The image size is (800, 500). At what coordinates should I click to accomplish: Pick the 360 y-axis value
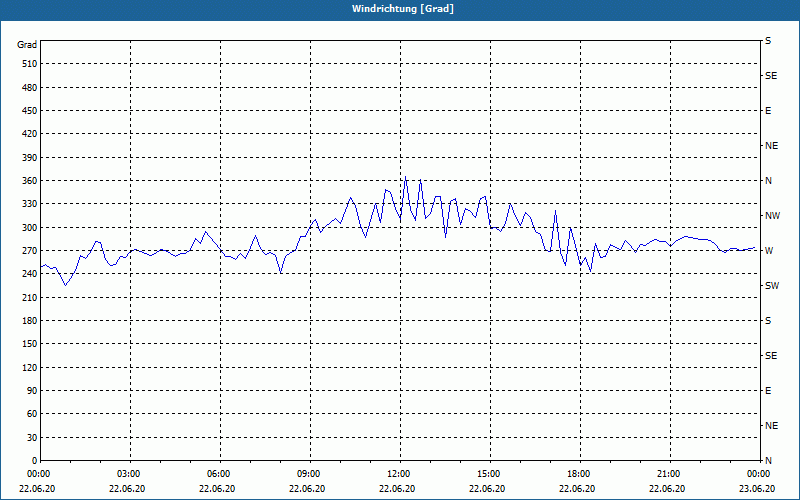point(30,181)
